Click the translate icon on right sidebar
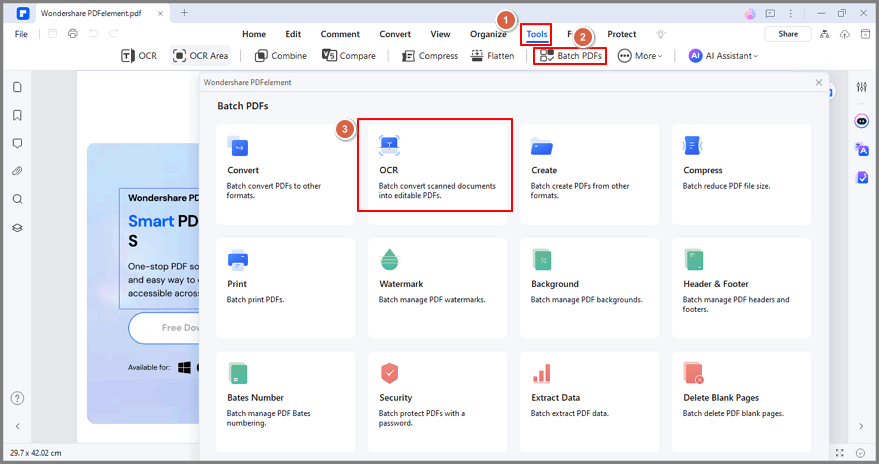 point(862,149)
